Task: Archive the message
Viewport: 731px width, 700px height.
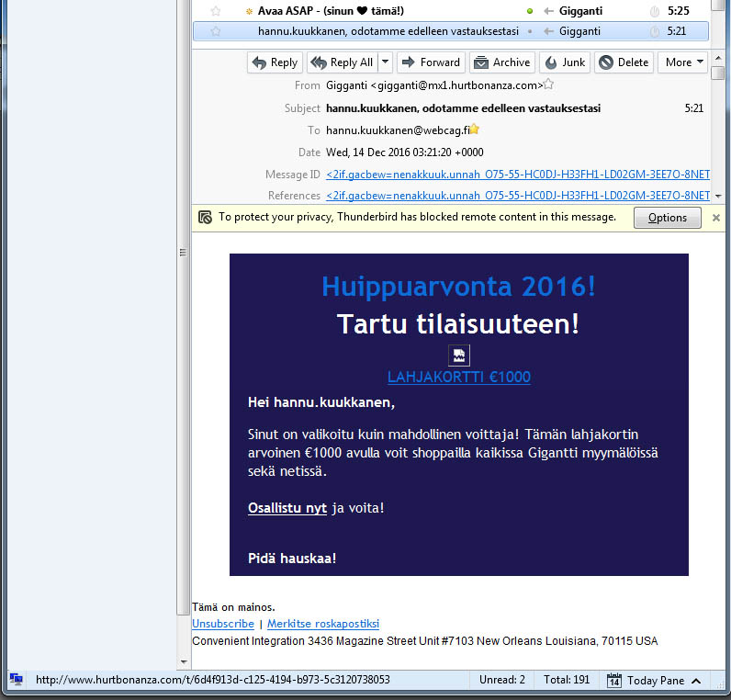Action: click(x=502, y=62)
